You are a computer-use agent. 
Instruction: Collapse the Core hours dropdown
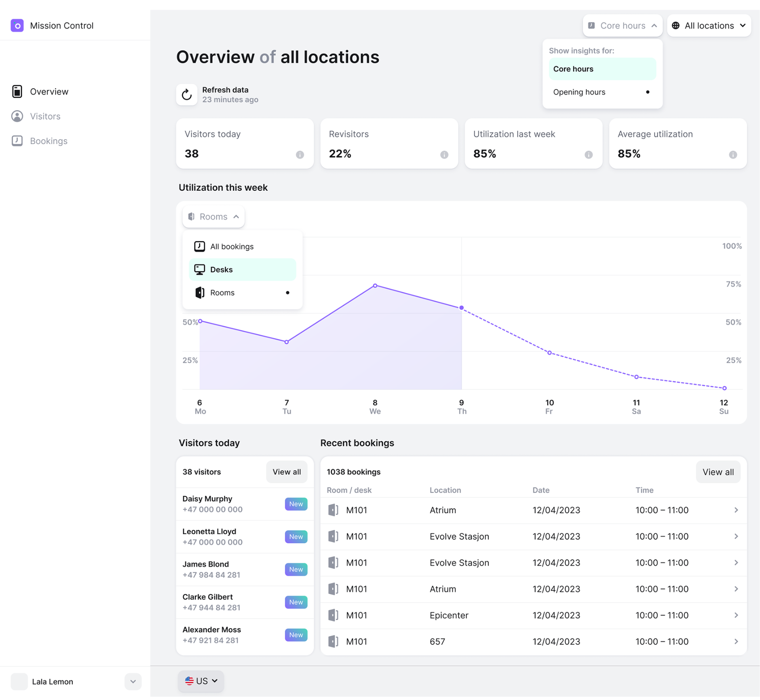622,26
